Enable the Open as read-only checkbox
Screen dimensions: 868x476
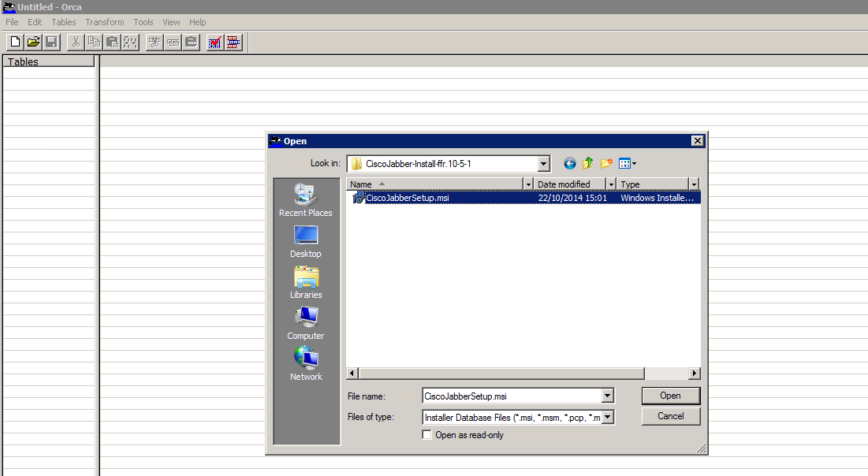[x=427, y=435]
